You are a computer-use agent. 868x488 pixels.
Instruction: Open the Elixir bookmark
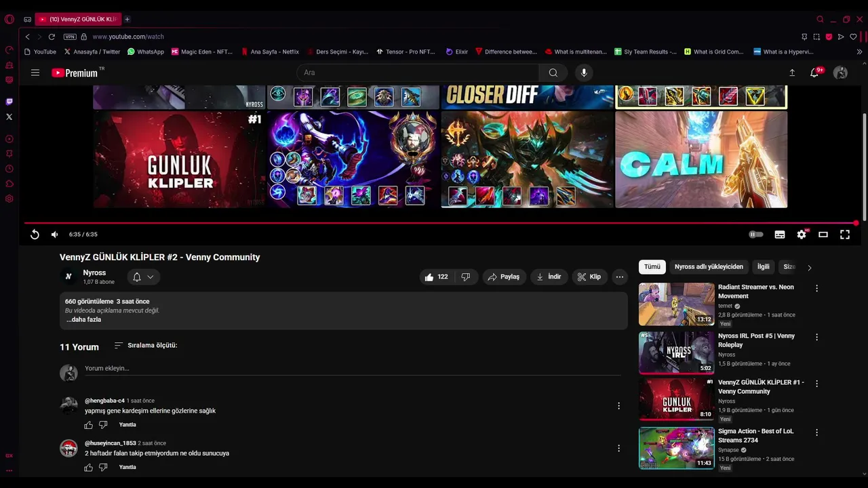(457, 52)
